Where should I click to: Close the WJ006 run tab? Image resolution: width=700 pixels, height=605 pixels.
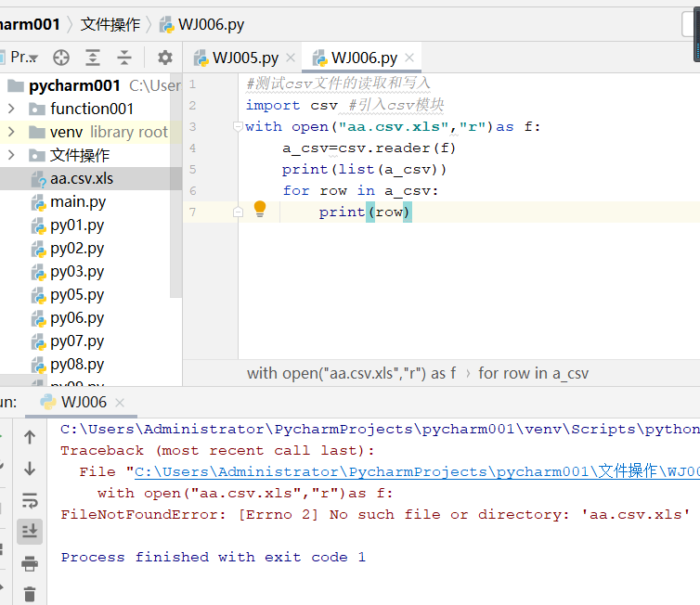(119, 403)
